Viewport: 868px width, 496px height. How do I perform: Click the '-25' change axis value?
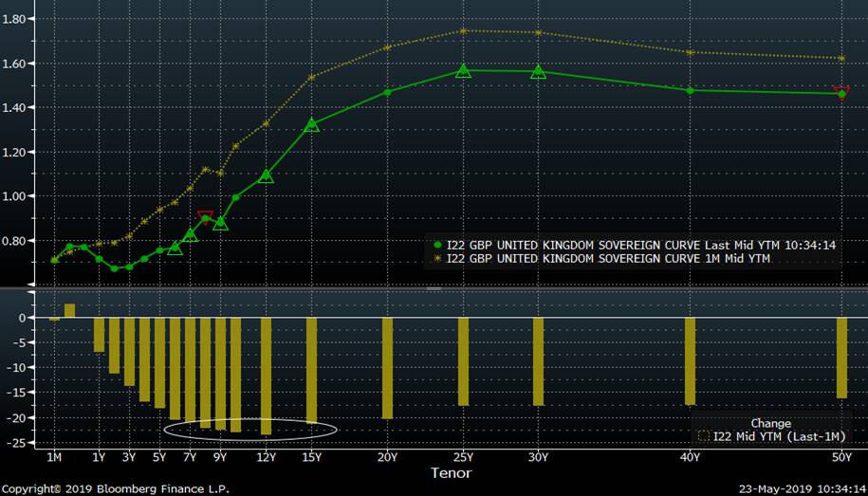17,442
